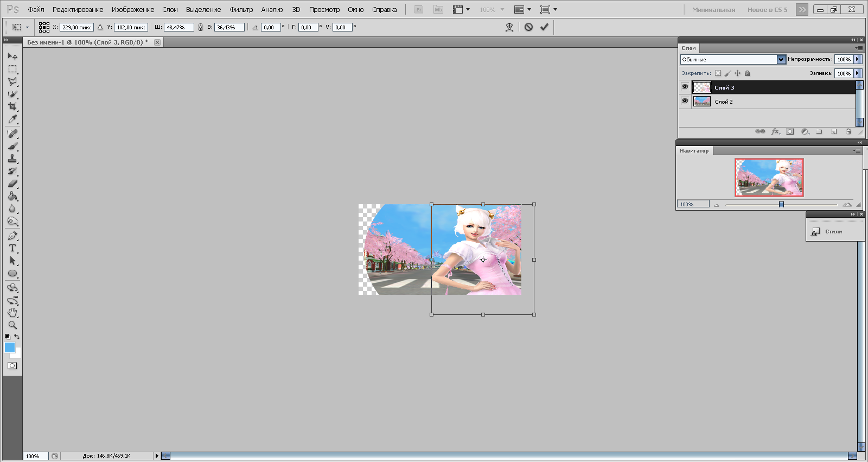
Task: Open Mini Bridge from the application bar
Action: [x=438, y=10]
